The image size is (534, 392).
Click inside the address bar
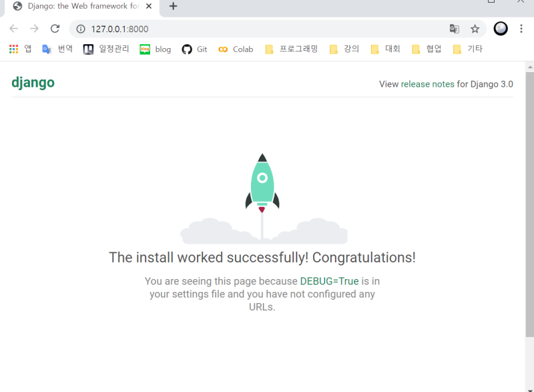[200, 29]
